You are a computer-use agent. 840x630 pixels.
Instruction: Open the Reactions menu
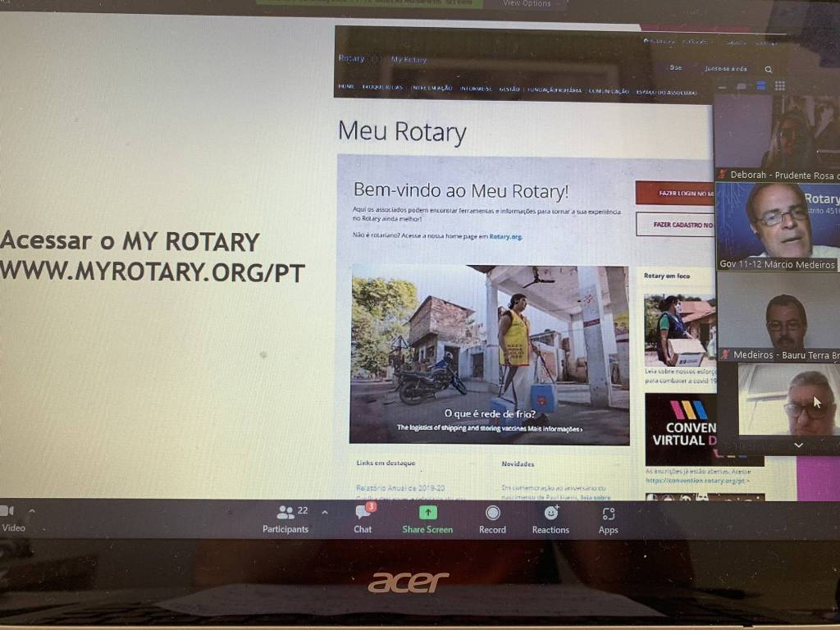(x=550, y=518)
